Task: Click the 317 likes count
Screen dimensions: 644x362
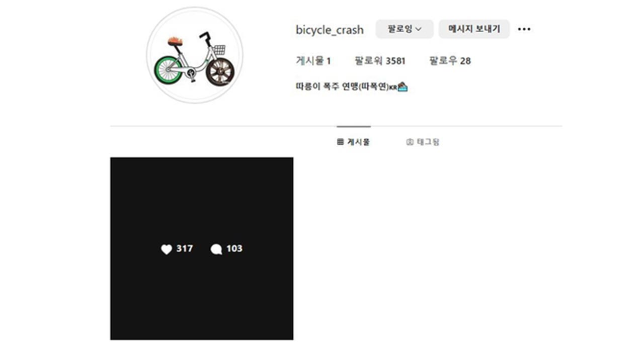Action: [x=185, y=248]
